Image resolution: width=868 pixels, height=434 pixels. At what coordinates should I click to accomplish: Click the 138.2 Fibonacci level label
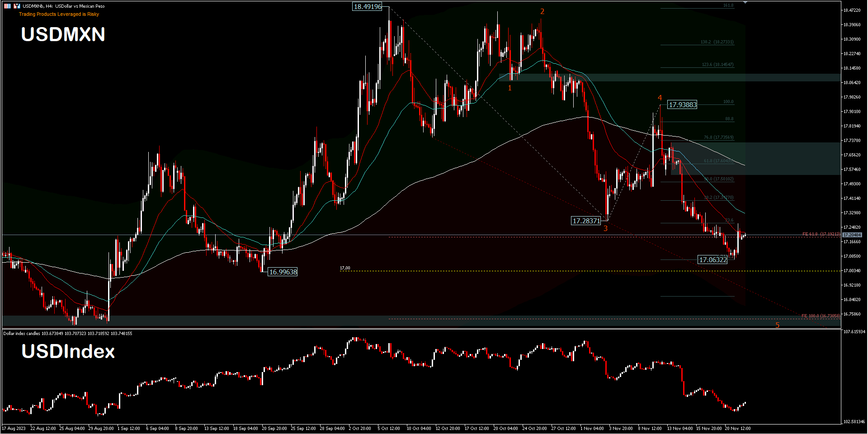click(717, 42)
